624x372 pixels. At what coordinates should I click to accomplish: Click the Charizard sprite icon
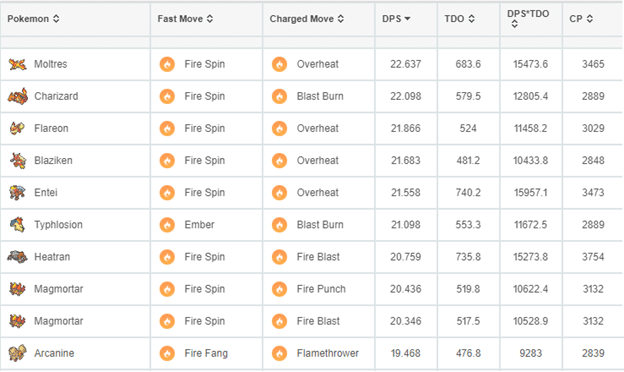(18, 96)
